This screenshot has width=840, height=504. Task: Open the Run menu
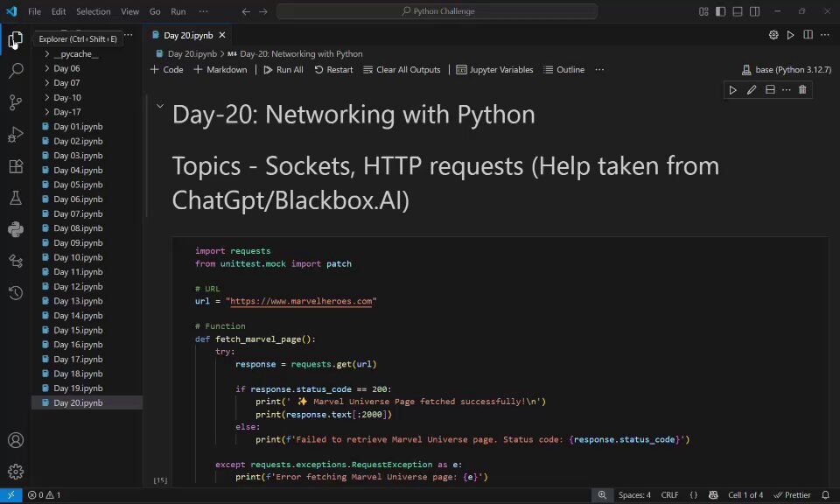178,11
